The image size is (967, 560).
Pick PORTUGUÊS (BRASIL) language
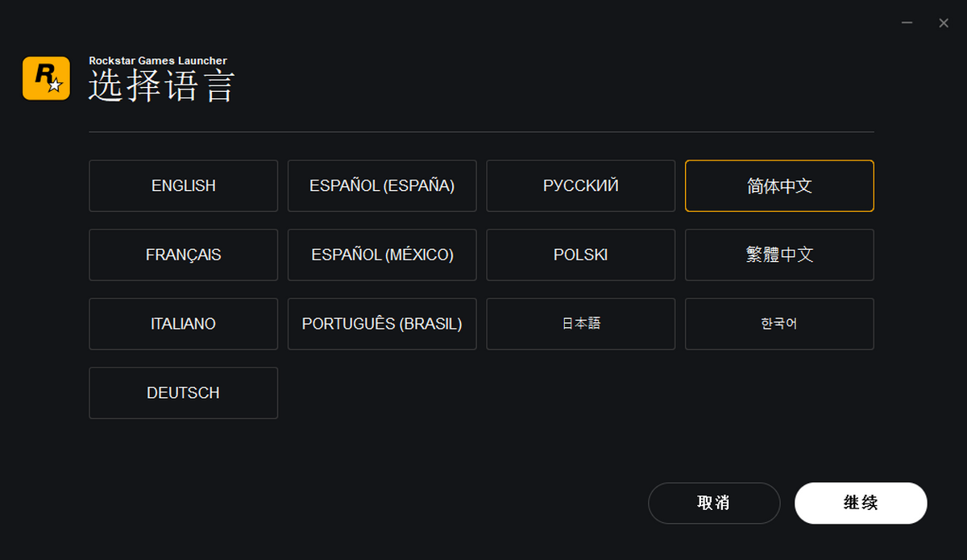coord(382,324)
